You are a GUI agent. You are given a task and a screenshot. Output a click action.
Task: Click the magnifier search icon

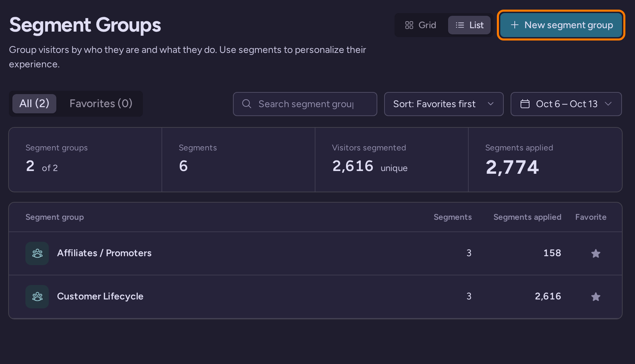tap(247, 104)
